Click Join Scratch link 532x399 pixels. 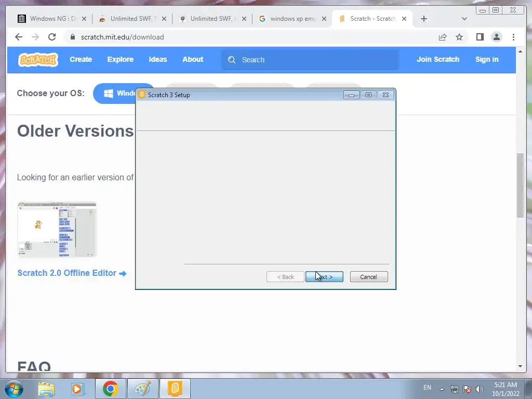437,59
